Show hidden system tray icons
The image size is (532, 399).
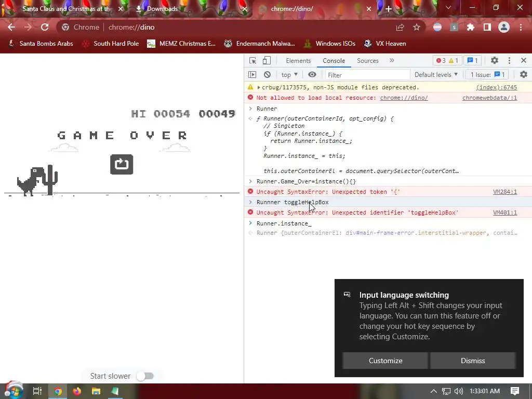tap(433, 391)
